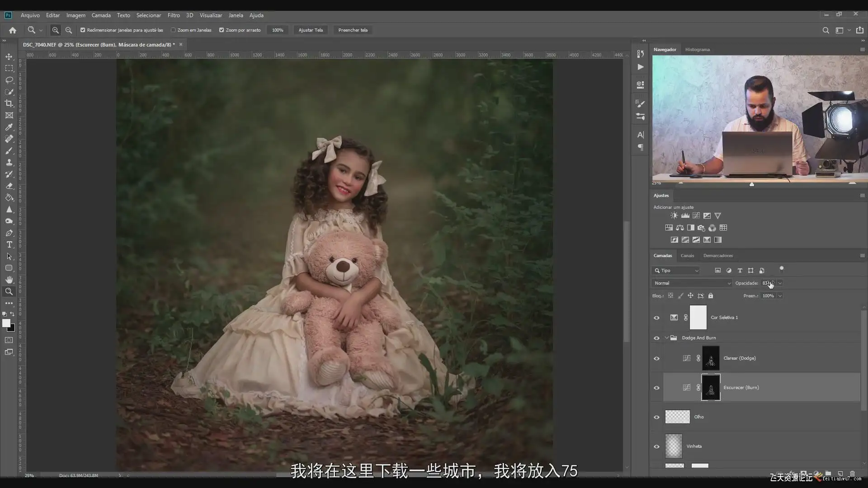Select the Move tool
868x488 pixels.
pos(9,56)
